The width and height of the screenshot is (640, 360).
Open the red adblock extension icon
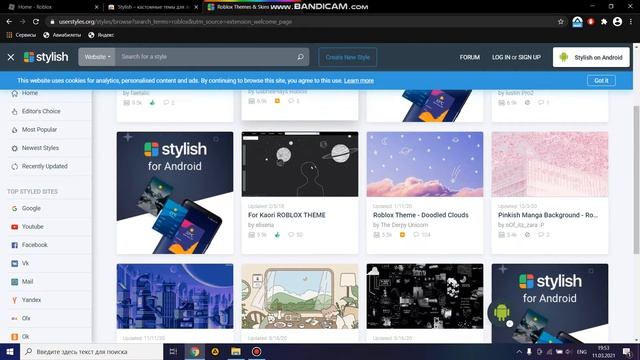click(591, 22)
